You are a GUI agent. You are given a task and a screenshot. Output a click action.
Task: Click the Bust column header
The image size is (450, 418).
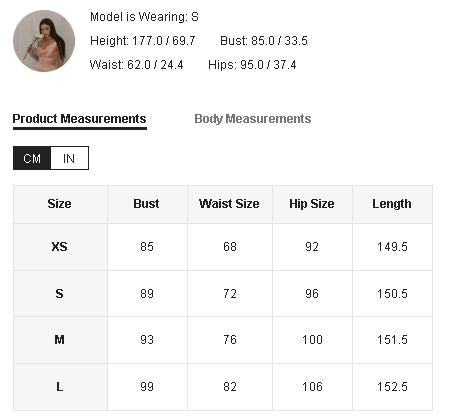147,204
